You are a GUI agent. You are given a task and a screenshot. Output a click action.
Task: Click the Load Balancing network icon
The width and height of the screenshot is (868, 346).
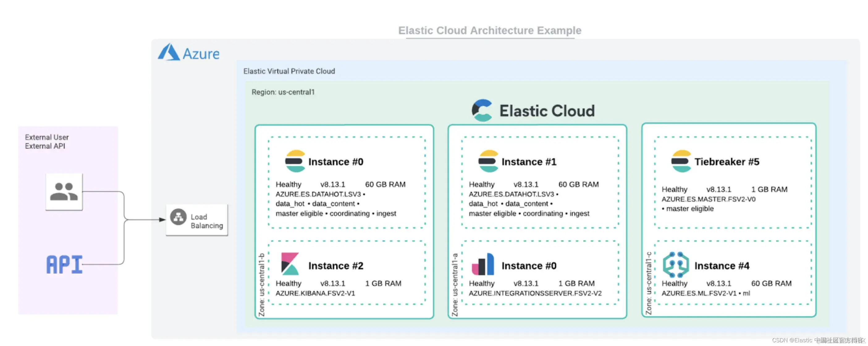click(178, 217)
